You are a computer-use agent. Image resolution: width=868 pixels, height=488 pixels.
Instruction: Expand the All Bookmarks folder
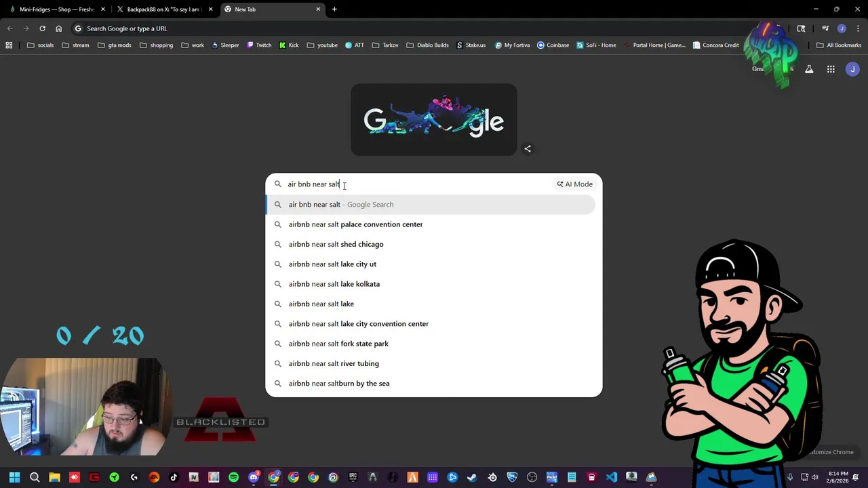pyautogui.click(x=839, y=45)
